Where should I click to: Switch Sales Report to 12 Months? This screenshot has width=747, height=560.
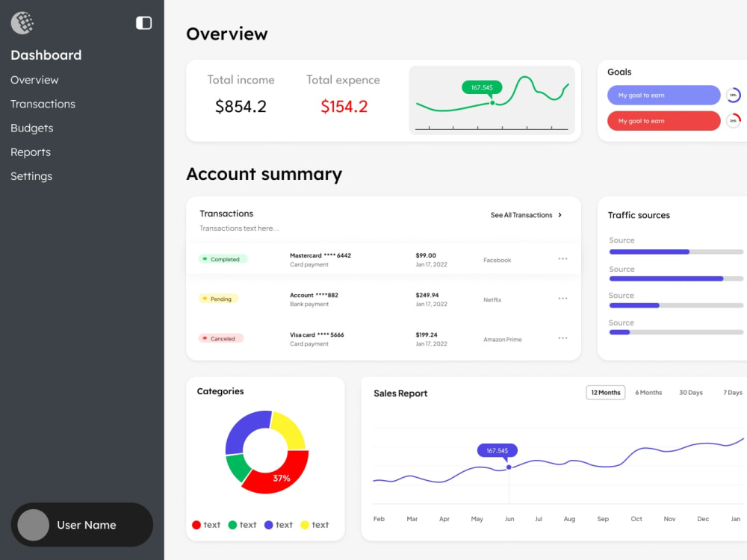pos(606,393)
